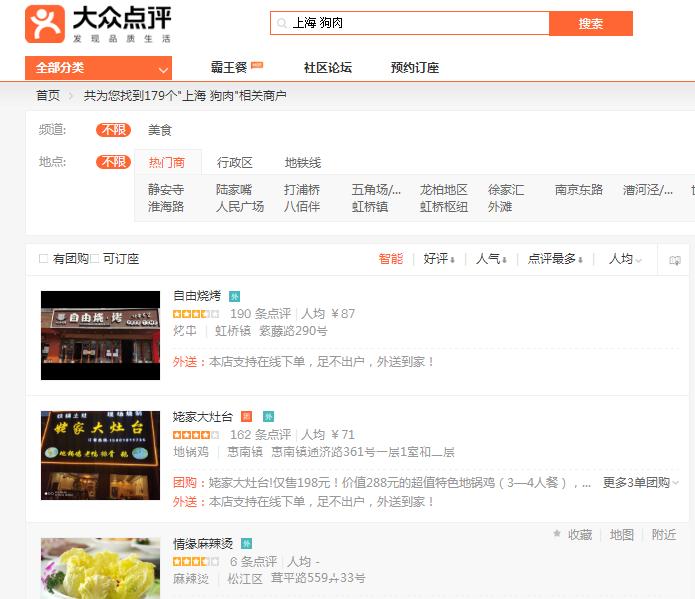Viewport: 695px width, 599px height.
Task: Open 162 条点评 reviews of 姥家大灶台
Action: click(261, 435)
